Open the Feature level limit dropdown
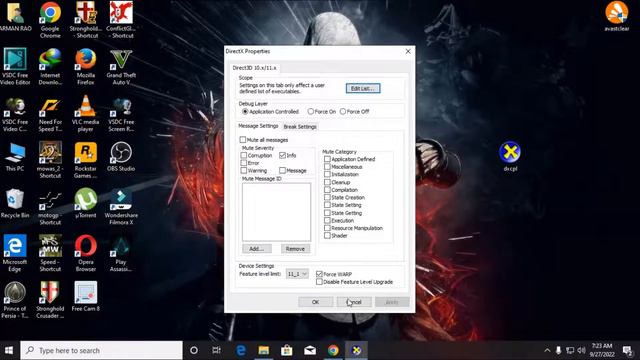The image size is (640, 360). pyautogui.click(x=297, y=274)
